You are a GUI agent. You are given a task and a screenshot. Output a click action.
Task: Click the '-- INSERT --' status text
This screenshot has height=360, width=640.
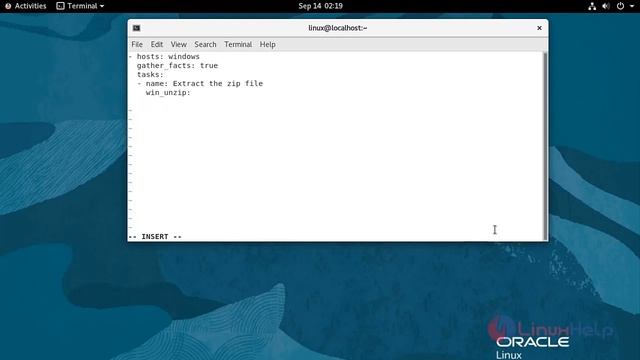point(155,237)
